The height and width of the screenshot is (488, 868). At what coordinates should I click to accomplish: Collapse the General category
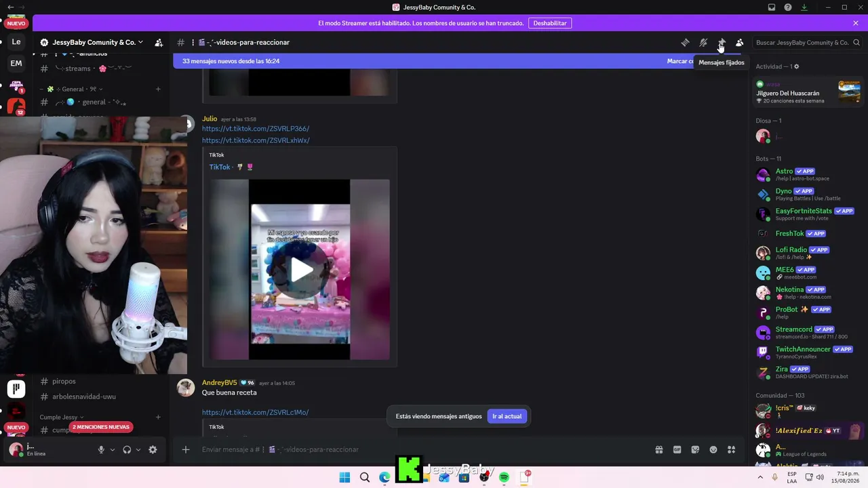coord(72,89)
